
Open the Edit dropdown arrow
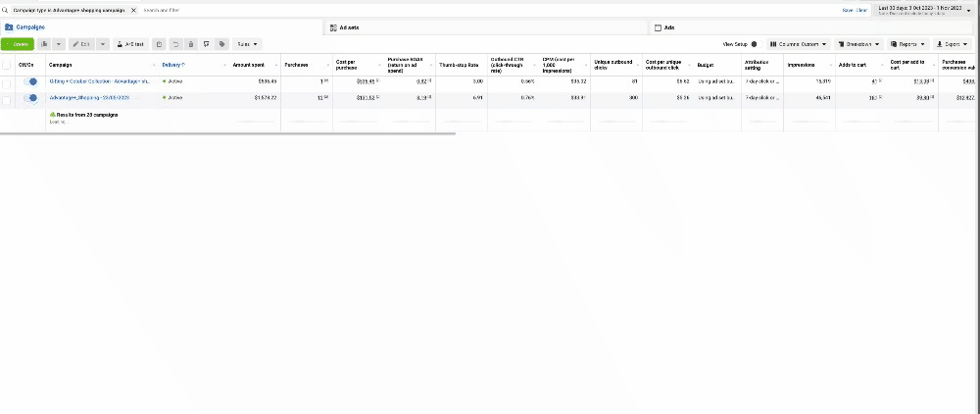tap(103, 44)
